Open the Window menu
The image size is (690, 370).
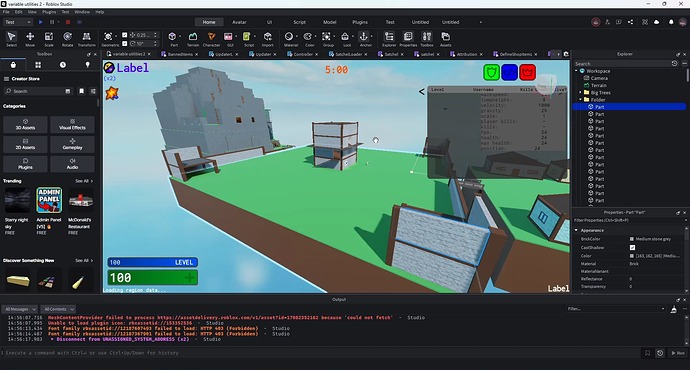[82, 12]
